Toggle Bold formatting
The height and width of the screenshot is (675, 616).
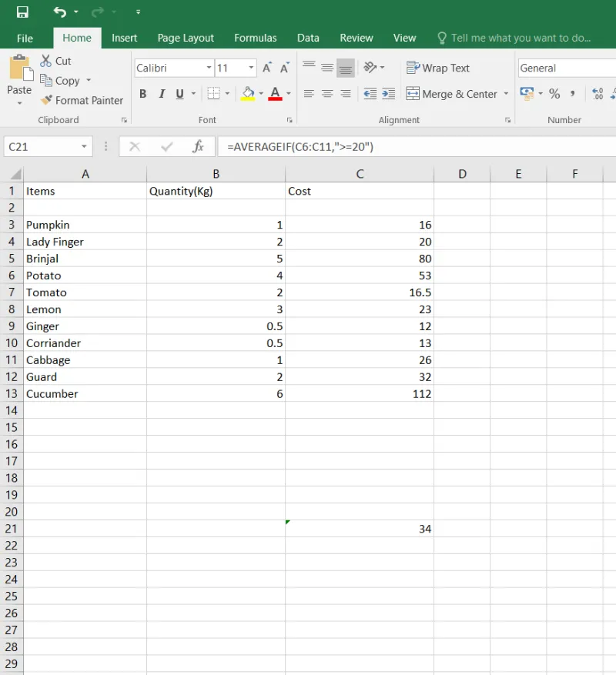pyautogui.click(x=143, y=93)
